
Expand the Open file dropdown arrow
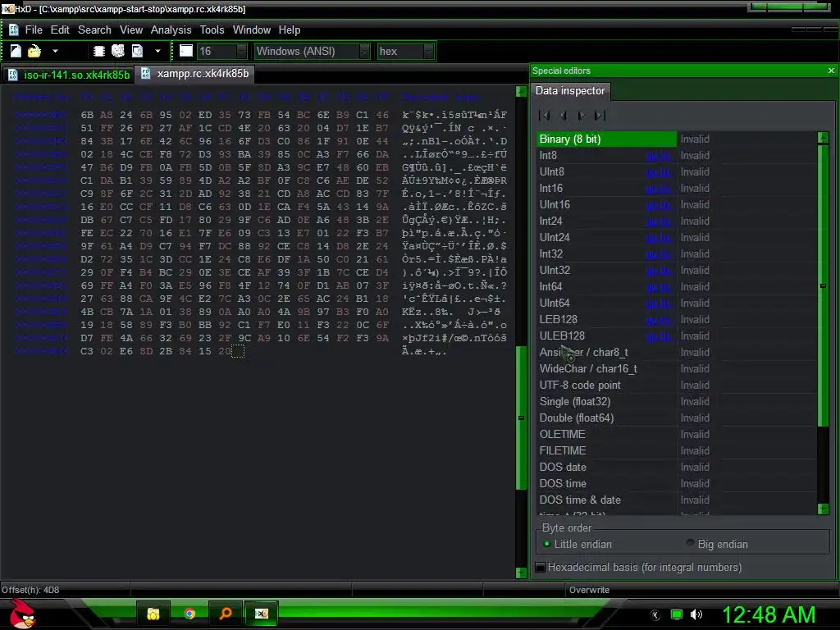coord(55,51)
